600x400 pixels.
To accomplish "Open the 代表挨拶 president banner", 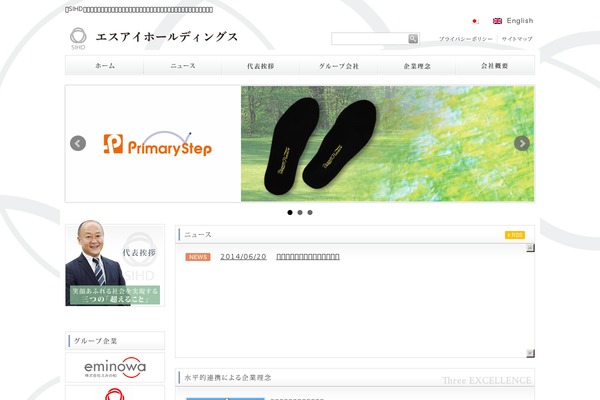I will point(115,265).
